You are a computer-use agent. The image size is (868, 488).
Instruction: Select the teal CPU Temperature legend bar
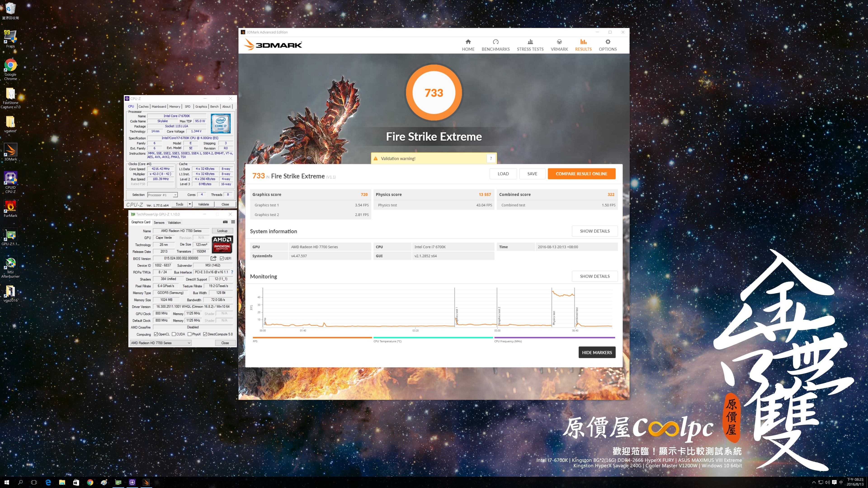pyautogui.click(x=433, y=338)
